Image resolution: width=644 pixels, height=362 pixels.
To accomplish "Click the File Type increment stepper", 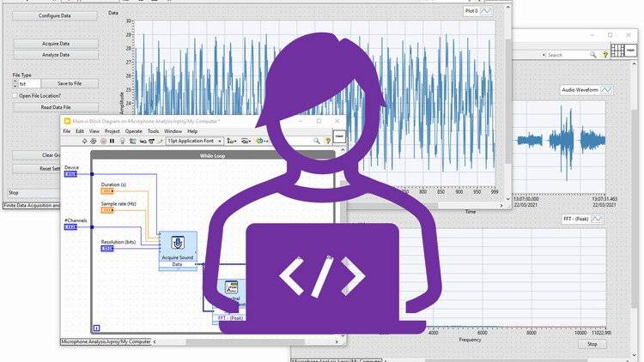I will 15,81.
